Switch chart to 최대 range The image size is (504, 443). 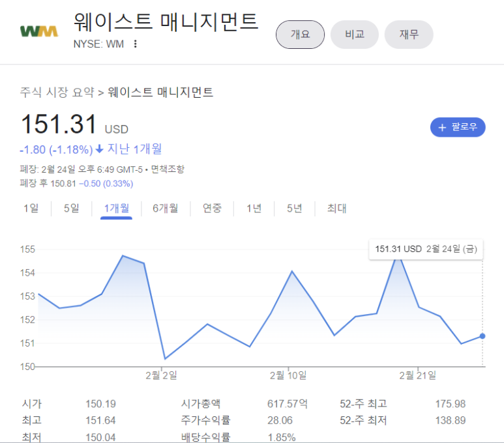(336, 208)
